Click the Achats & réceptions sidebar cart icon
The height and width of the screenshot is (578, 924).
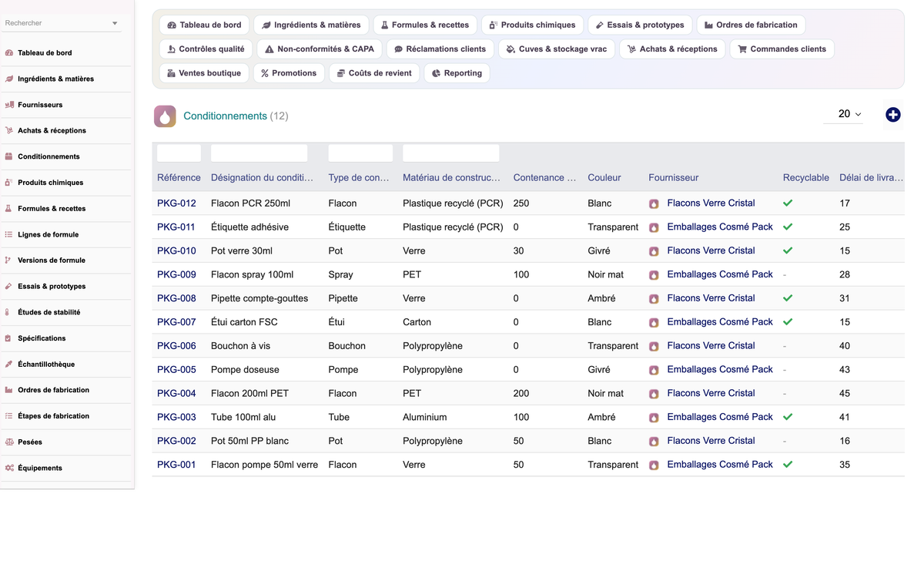[9, 131]
